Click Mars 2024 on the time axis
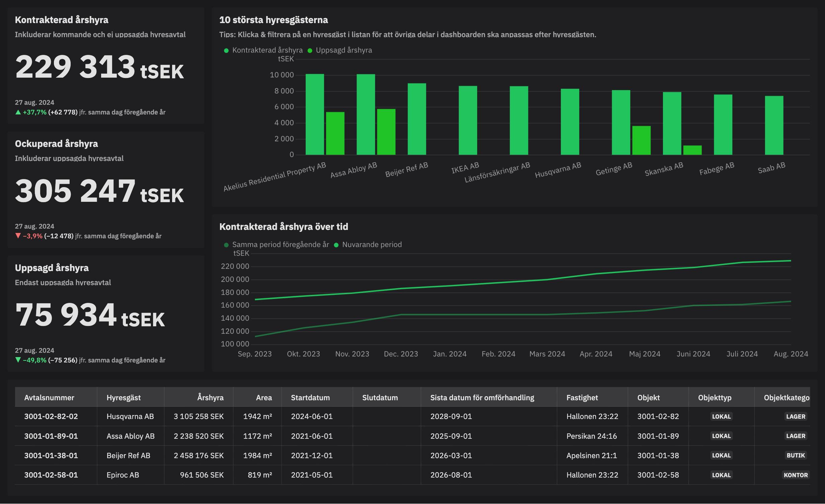Image resolution: width=825 pixels, height=504 pixels. (547, 354)
